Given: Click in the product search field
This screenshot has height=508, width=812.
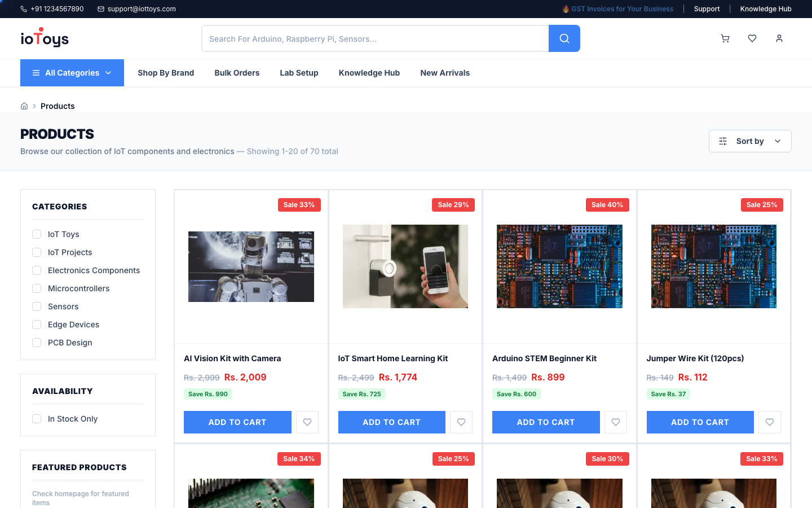Looking at the screenshot, I should [x=375, y=38].
